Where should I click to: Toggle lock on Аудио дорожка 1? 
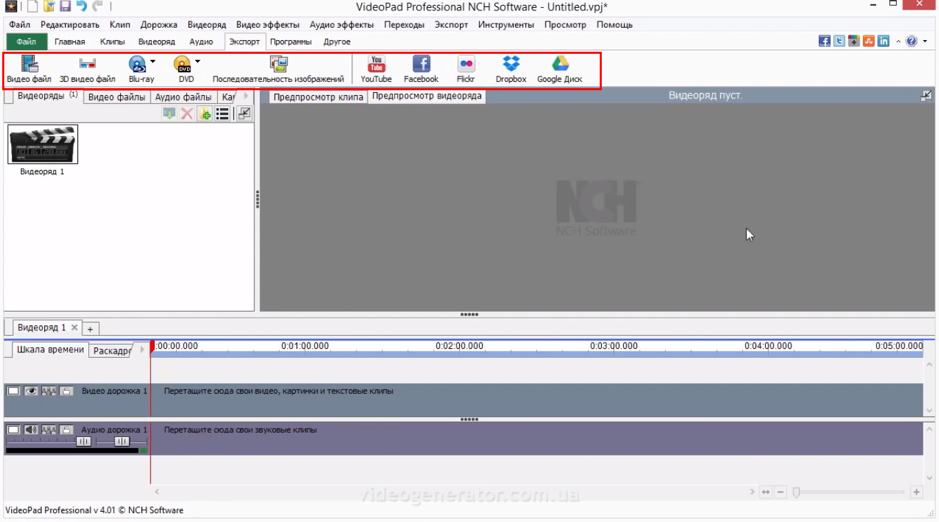[66, 430]
